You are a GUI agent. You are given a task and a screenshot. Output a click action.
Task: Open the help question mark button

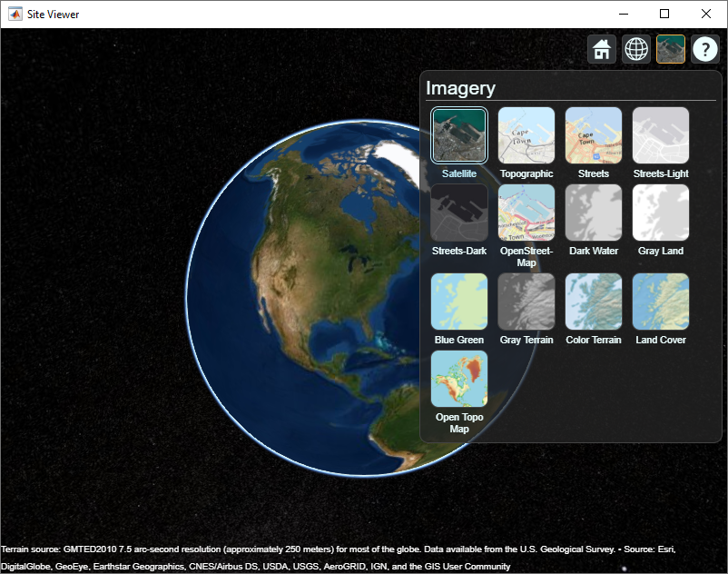pos(704,49)
